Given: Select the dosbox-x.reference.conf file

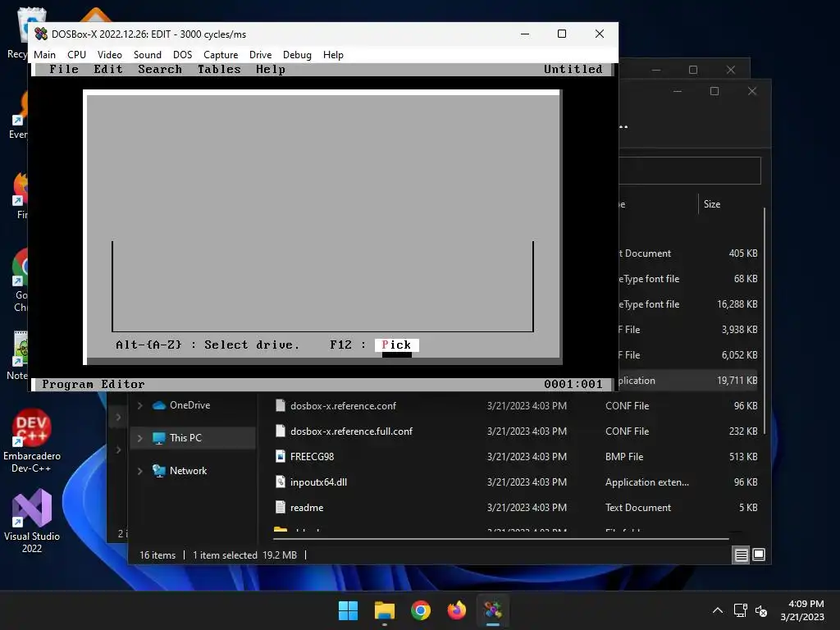Looking at the screenshot, I should [x=343, y=405].
